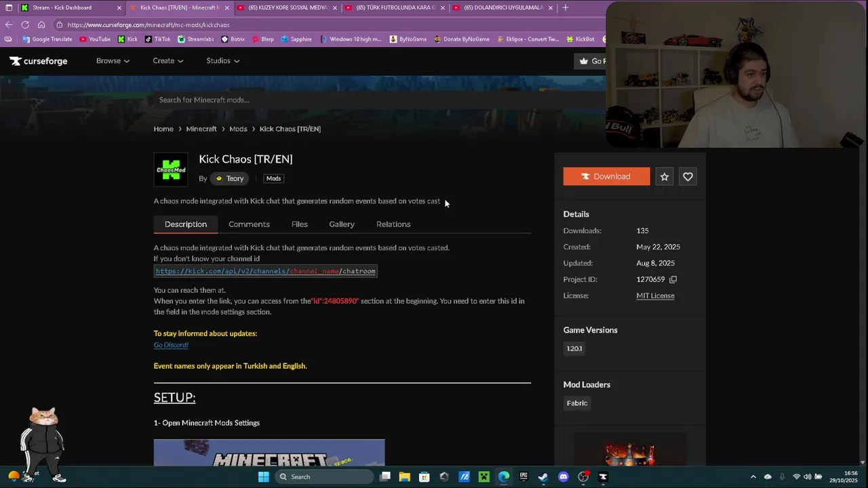Show hidden system tray icons
The width and height of the screenshot is (868, 488).
coord(753,477)
